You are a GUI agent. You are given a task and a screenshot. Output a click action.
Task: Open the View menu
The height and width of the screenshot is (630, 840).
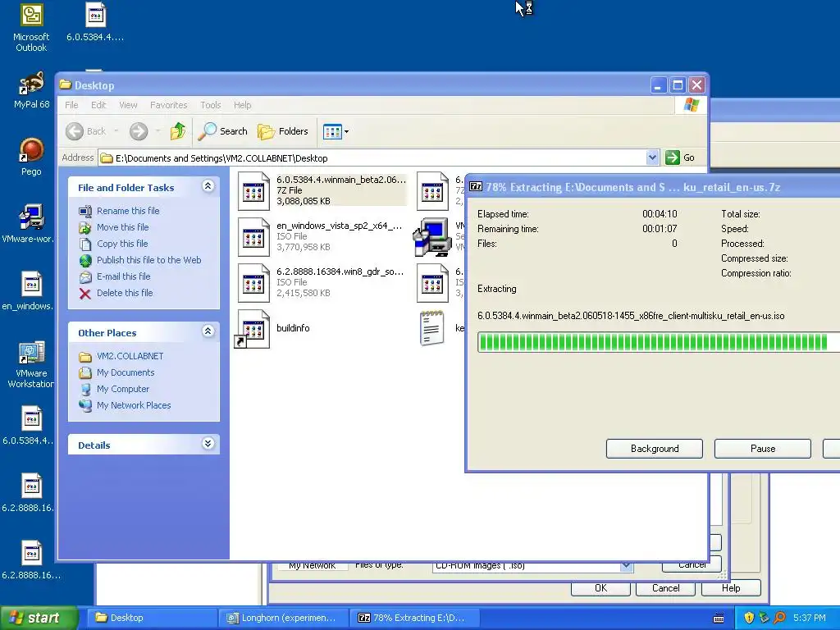click(128, 105)
